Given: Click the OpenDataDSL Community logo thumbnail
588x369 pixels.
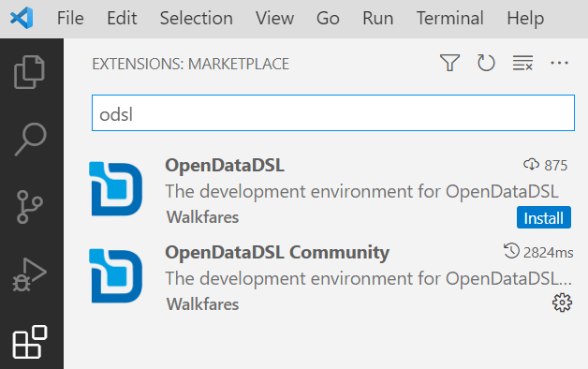Looking at the screenshot, I should tap(116, 276).
